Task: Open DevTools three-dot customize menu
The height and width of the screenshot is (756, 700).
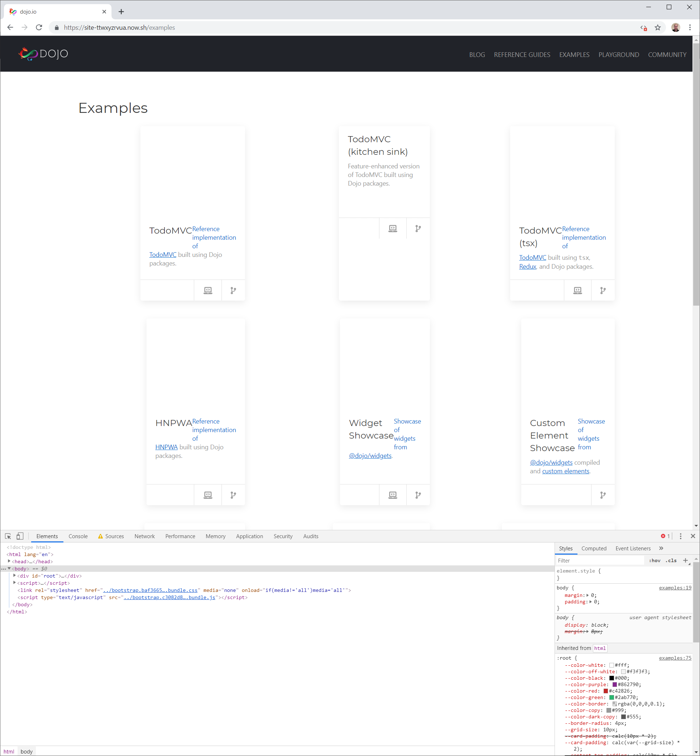Action: click(x=680, y=536)
